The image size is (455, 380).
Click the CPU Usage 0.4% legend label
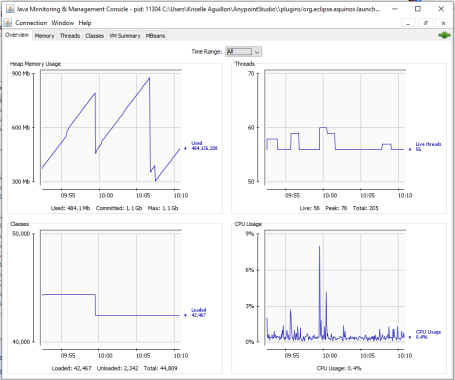[x=428, y=334]
